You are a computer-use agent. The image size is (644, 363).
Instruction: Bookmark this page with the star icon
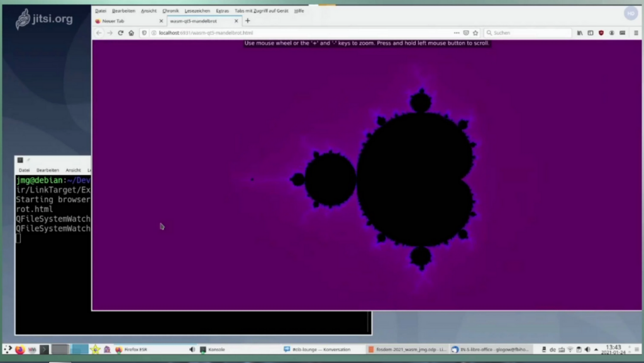coord(475,33)
